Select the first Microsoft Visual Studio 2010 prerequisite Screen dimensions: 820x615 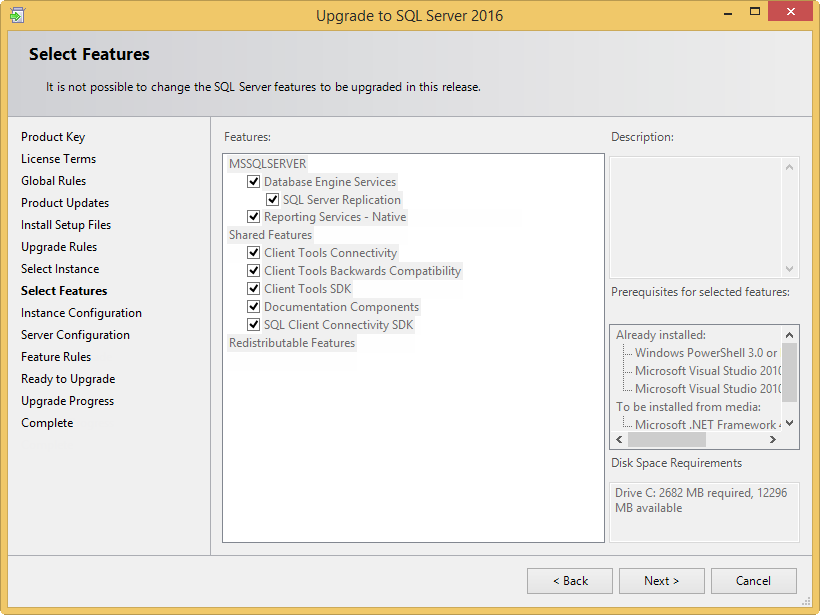coord(708,371)
